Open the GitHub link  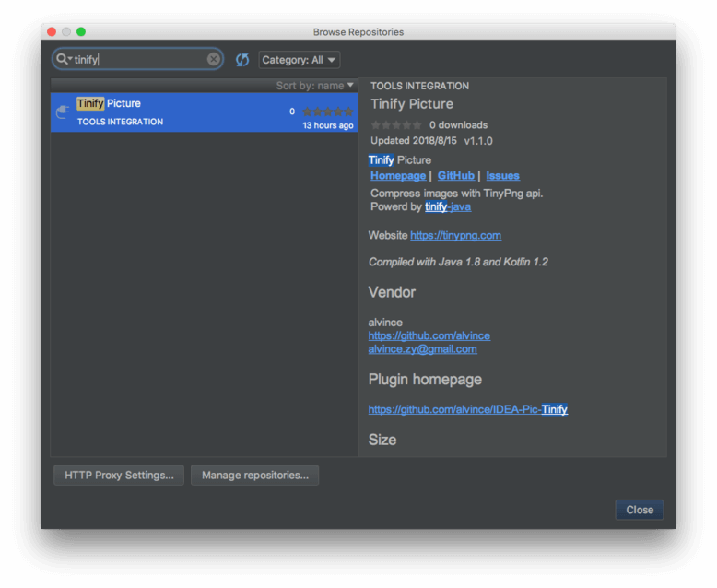456,176
